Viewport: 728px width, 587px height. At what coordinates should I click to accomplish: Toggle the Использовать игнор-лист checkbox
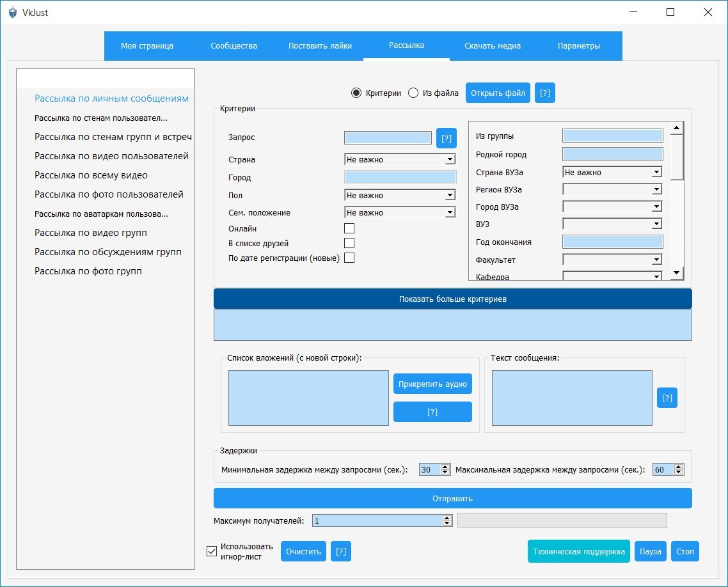(x=212, y=551)
